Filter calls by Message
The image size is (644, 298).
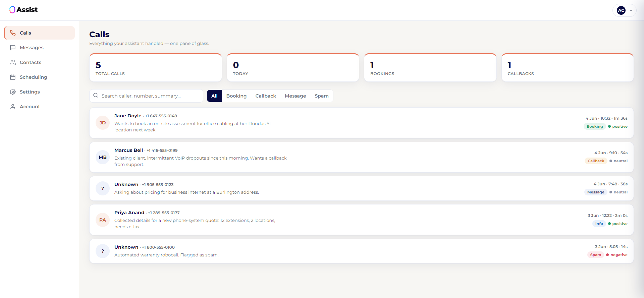tap(296, 96)
